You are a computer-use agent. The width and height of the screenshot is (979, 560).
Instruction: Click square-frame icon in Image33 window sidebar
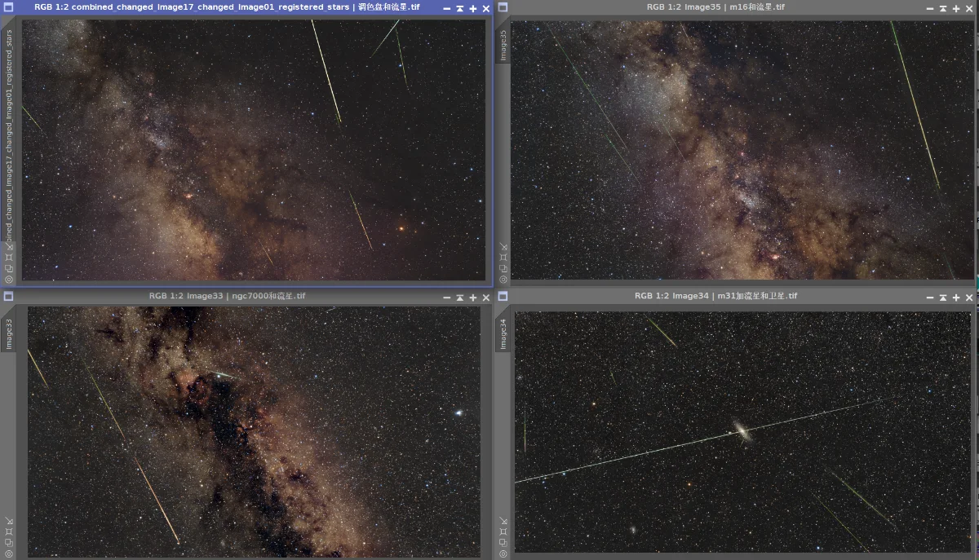9,531
